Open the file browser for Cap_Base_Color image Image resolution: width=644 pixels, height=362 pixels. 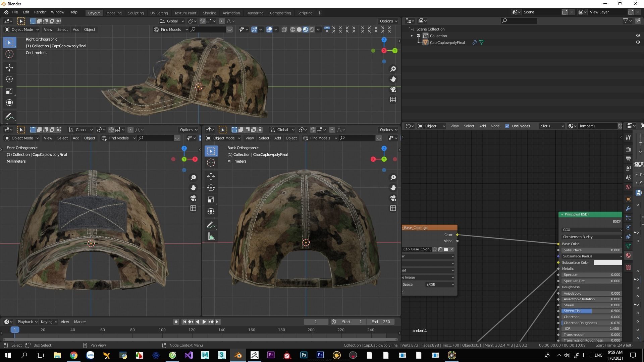click(446, 249)
